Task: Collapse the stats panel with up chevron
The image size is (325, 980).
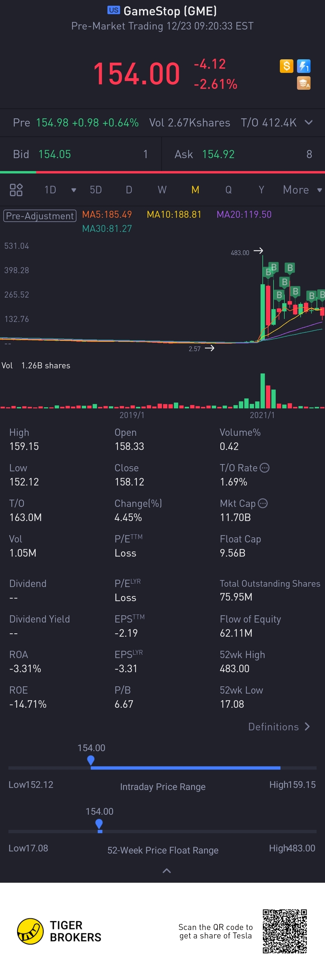Action: (166, 871)
